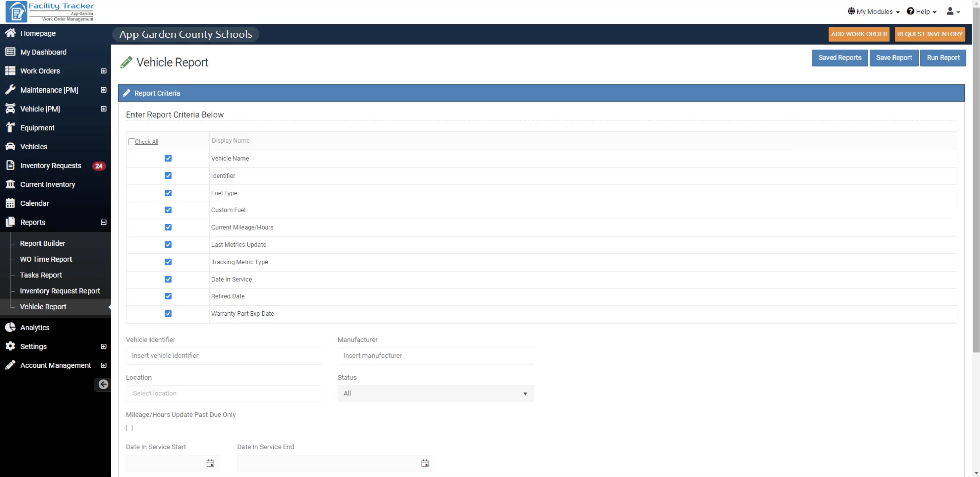Expand the Work Orders submenu
980x477 pixels.
[x=104, y=71]
